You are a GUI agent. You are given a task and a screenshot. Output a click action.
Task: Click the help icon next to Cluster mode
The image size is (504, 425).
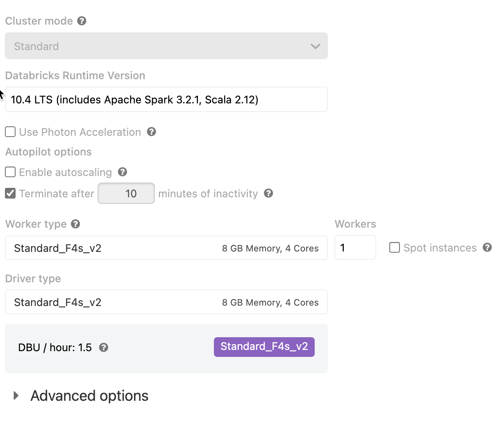[82, 21]
